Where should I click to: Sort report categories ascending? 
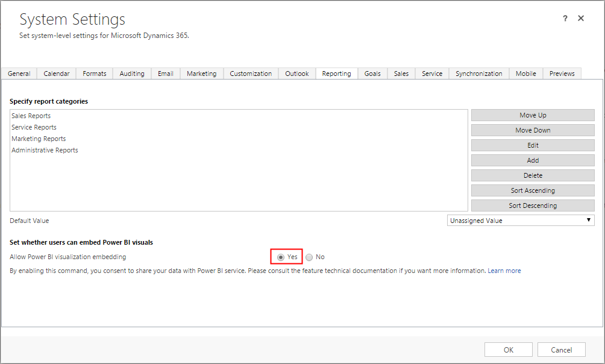pos(533,190)
